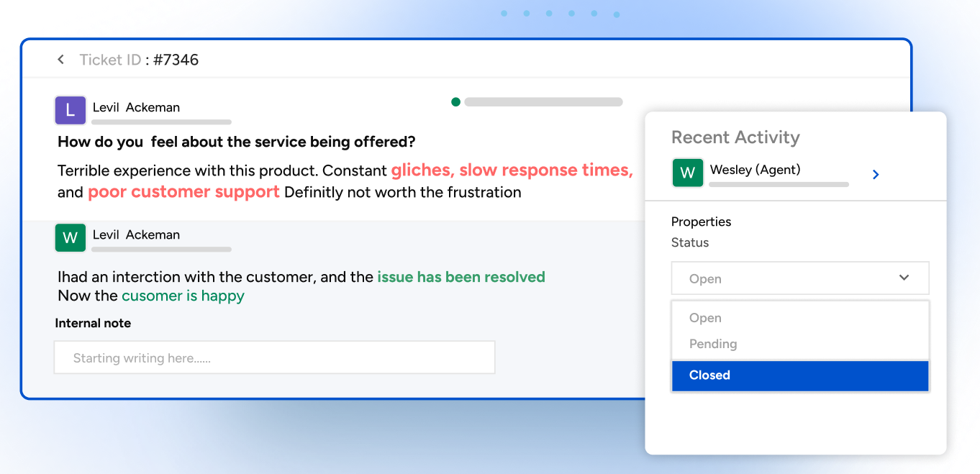Click the green W avatar in the reply message
Image resolution: width=980 pixels, height=474 pixels.
(70, 237)
